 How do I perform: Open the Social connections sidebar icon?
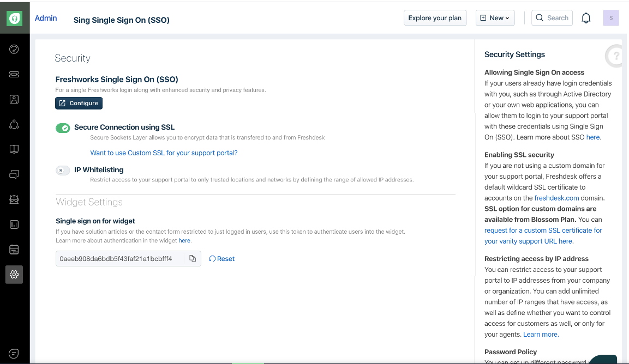click(x=14, y=124)
